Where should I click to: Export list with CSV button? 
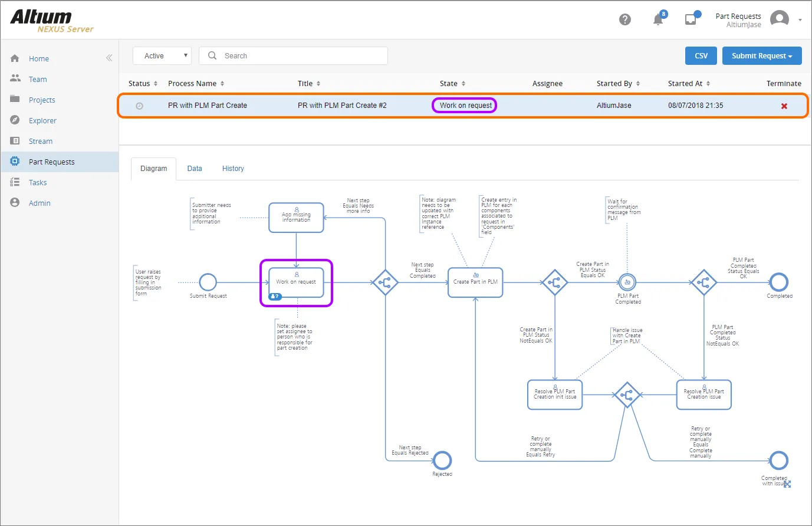701,56
